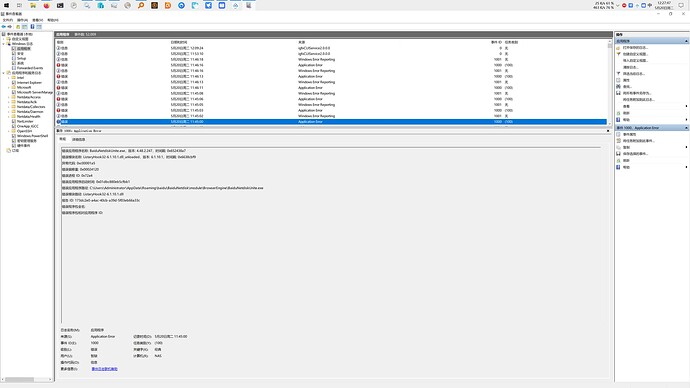Open the event log online help link

pos(104,369)
